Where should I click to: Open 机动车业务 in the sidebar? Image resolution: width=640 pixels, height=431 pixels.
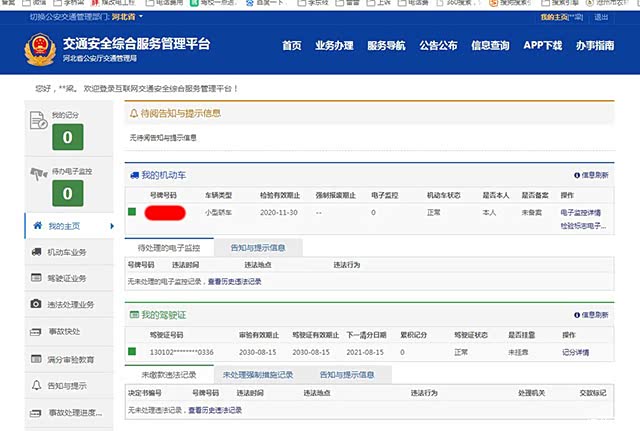tap(70, 251)
